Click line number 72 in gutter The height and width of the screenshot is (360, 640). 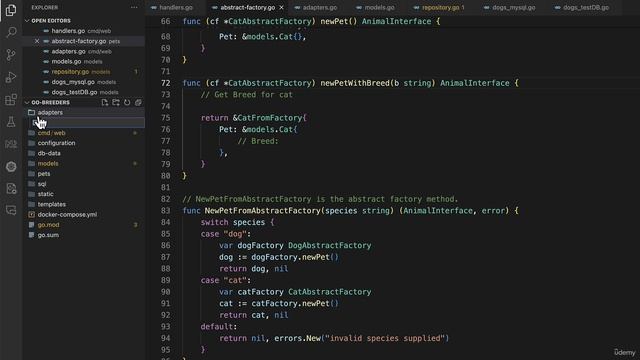[x=165, y=83]
